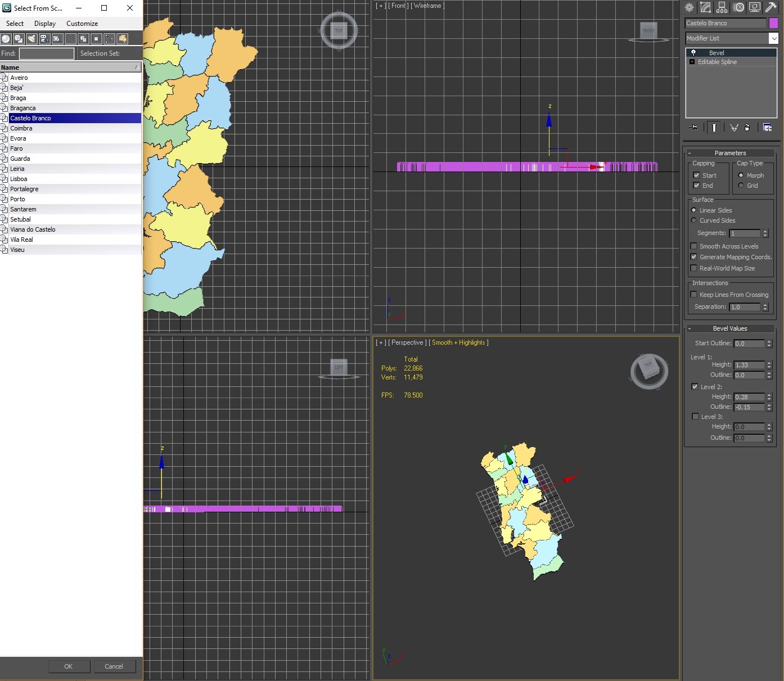Open the Display menu in Select From Scene
Image resolution: width=784 pixels, height=681 pixels.
pyautogui.click(x=44, y=23)
